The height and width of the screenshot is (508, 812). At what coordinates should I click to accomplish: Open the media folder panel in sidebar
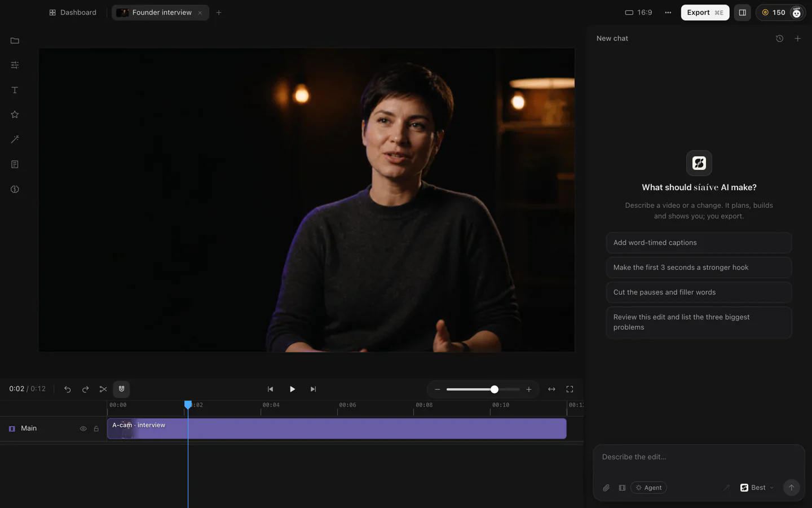pyautogui.click(x=15, y=41)
